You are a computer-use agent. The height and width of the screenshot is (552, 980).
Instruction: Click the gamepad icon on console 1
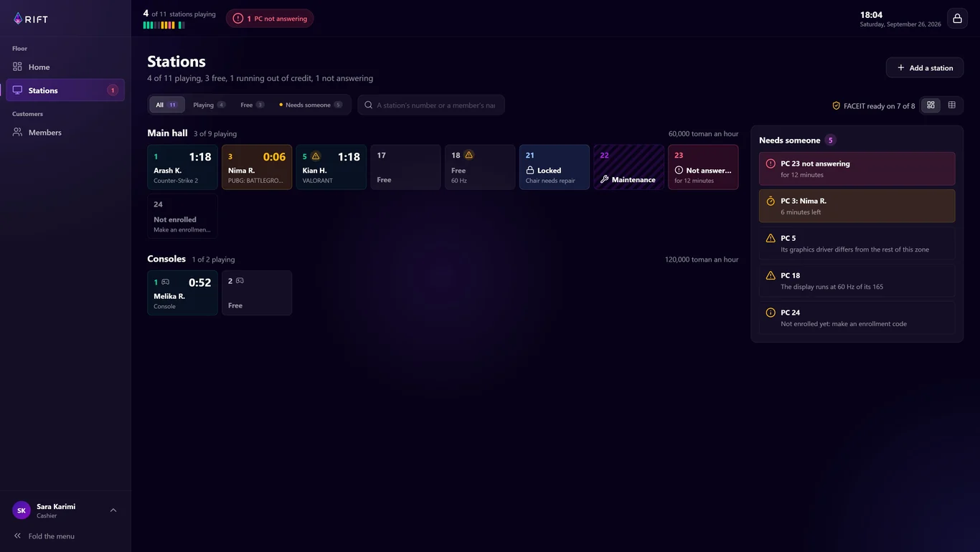[x=165, y=282]
